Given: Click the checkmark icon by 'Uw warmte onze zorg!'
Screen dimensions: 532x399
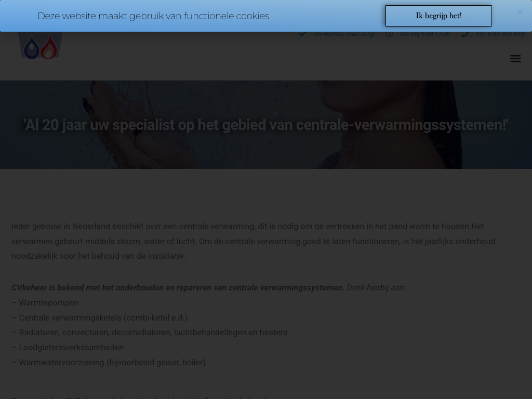Looking at the screenshot, I should pyautogui.click(x=302, y=34).
